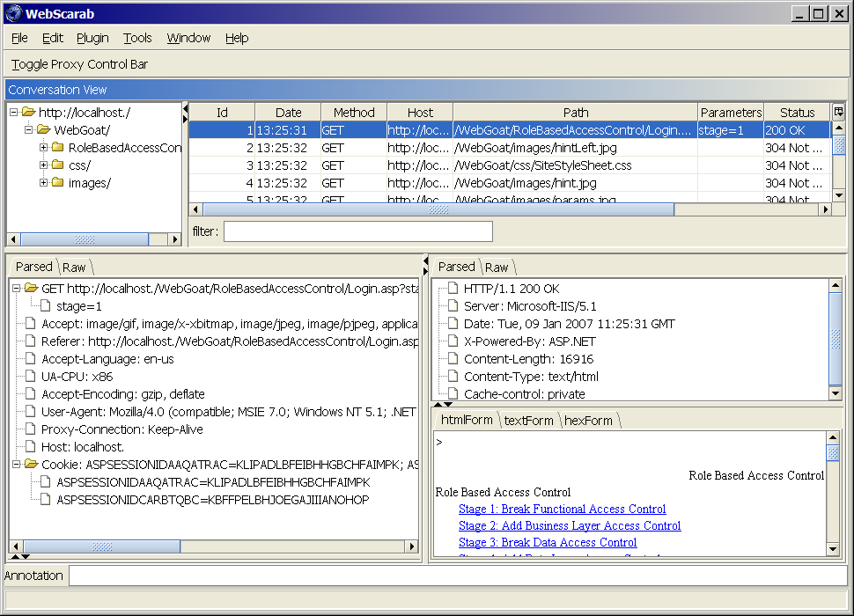Switch request pane to Parsed tab

tap(33, 267)
